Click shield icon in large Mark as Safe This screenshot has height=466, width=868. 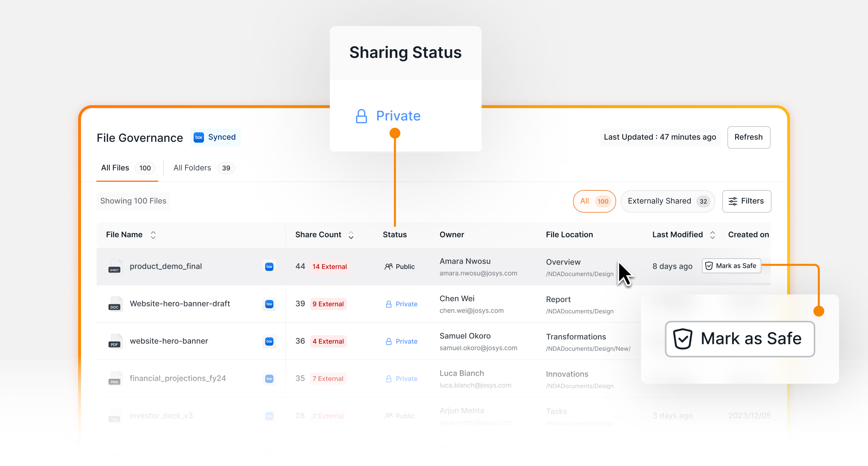tap(682, 339)
